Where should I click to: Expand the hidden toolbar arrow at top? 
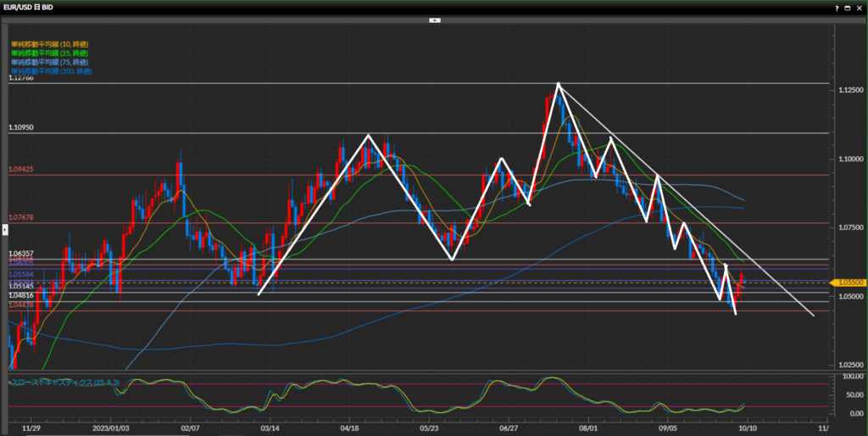(433, 20)
